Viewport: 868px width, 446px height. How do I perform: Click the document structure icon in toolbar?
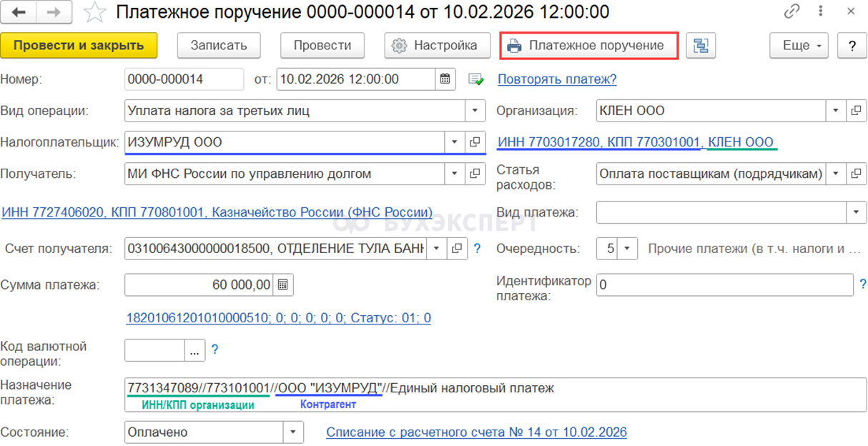point(701,46)
